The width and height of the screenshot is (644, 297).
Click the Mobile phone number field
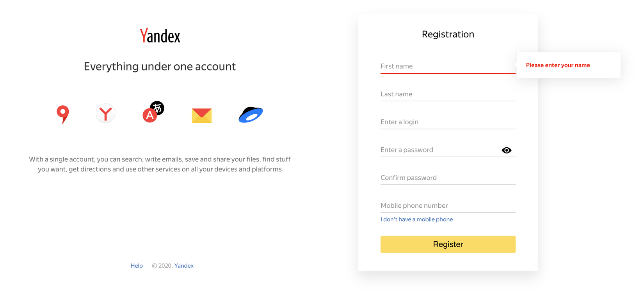tap(447, 206)
